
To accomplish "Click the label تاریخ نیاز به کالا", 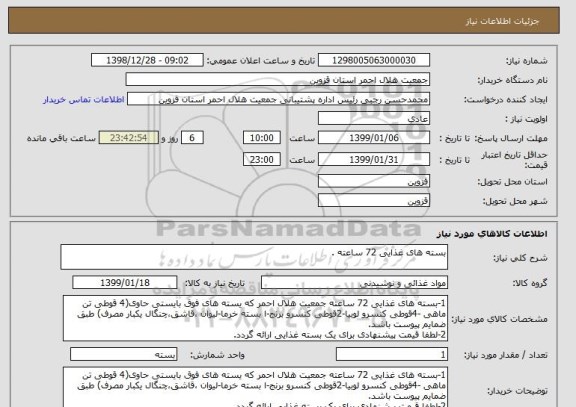I will 214,283.
